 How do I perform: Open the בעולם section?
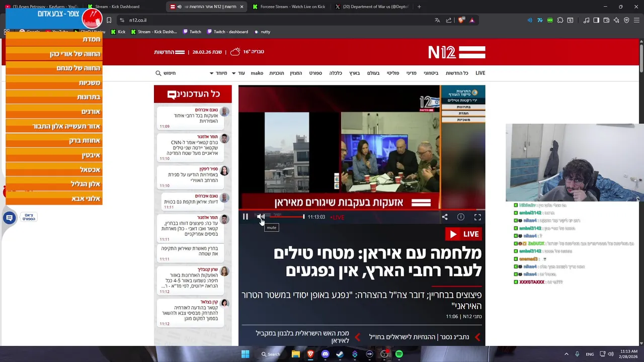373,73
